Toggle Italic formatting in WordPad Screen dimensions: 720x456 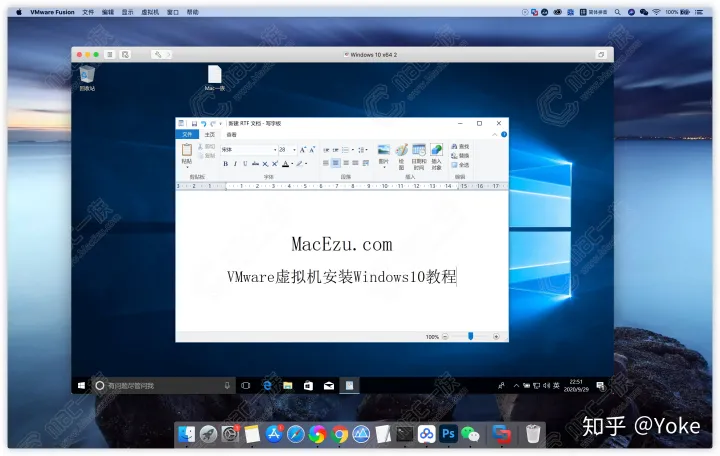(x=236, y=163)
